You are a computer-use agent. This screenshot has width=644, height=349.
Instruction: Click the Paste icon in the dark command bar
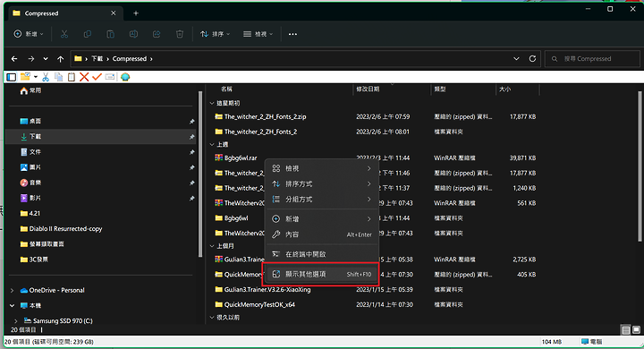111,34
